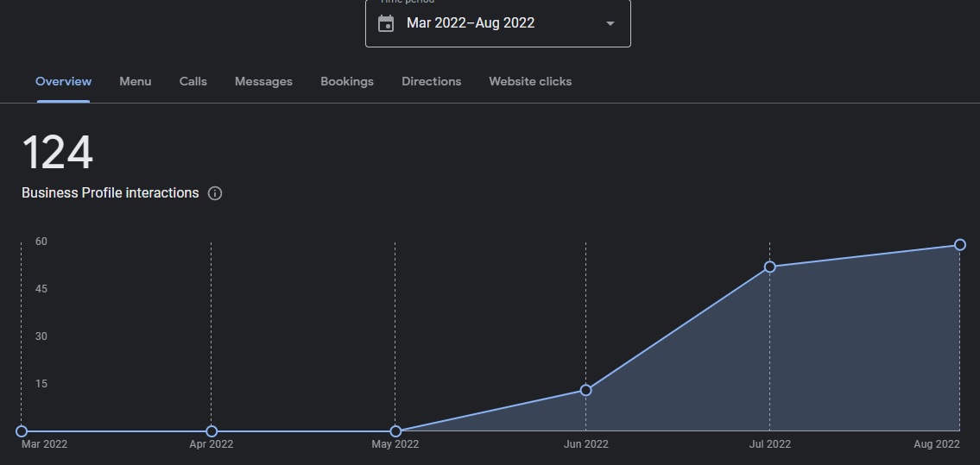Switch to the Overview tab
This screenshot has width=980, height=465.
(x=63, y=82)
